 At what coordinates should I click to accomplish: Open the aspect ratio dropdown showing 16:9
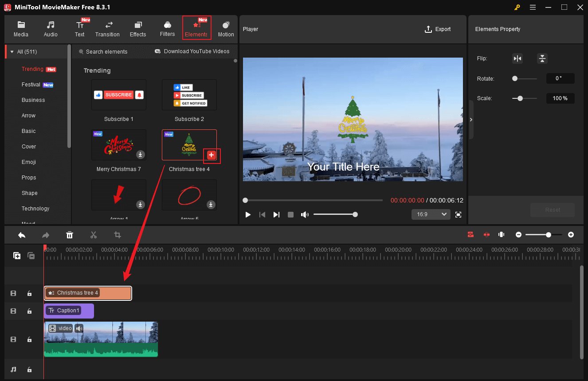pyautogui.click(x=431, y=214)
